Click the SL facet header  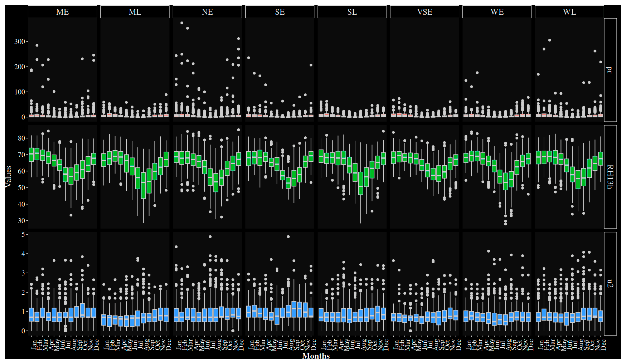coord(352,12)
